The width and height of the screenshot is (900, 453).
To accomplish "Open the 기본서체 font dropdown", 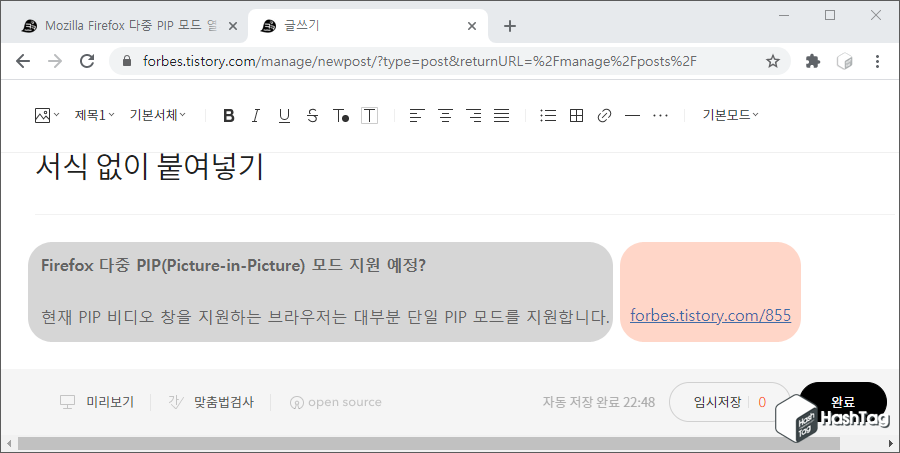I will [157, 115].
